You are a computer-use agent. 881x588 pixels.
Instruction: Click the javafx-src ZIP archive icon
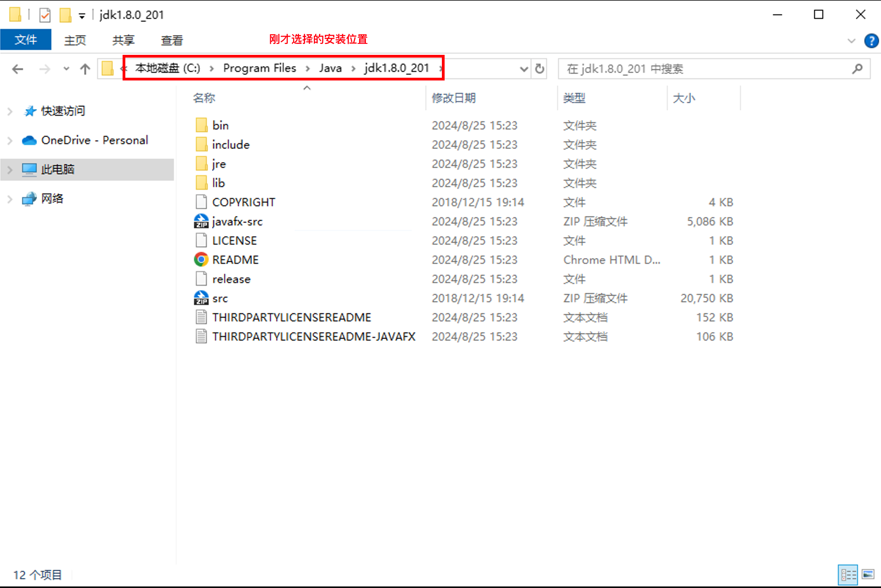coord(201,221)
